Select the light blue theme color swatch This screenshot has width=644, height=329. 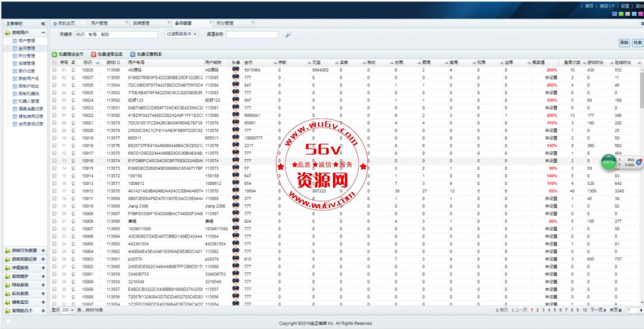tap(634, 14)
